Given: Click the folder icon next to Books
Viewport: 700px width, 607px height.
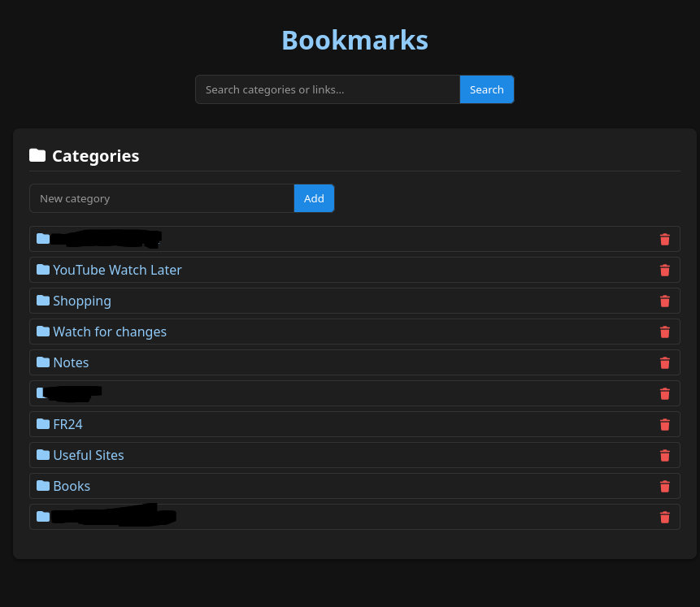Looking at the screenshot, I should pos(43,486).
